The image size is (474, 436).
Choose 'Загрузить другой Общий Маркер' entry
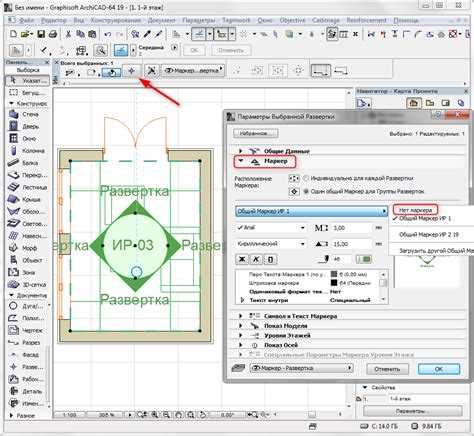(x=436, y=251)
